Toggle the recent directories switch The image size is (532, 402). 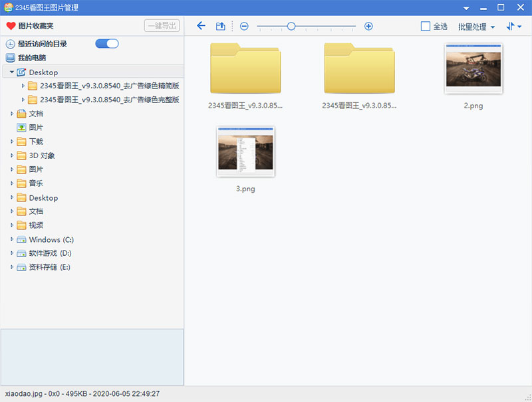tap(107, 43)
